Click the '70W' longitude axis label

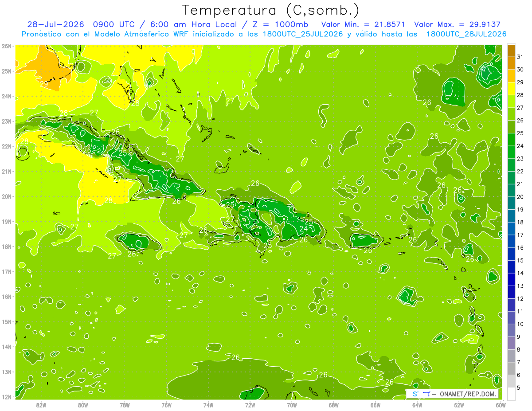tap(292, 405)
